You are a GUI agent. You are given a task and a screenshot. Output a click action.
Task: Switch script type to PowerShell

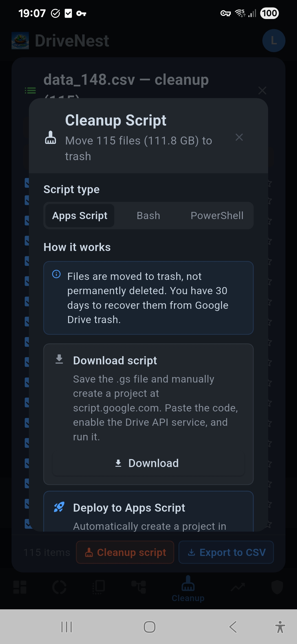pyautogui.click(x=217, y=215)
